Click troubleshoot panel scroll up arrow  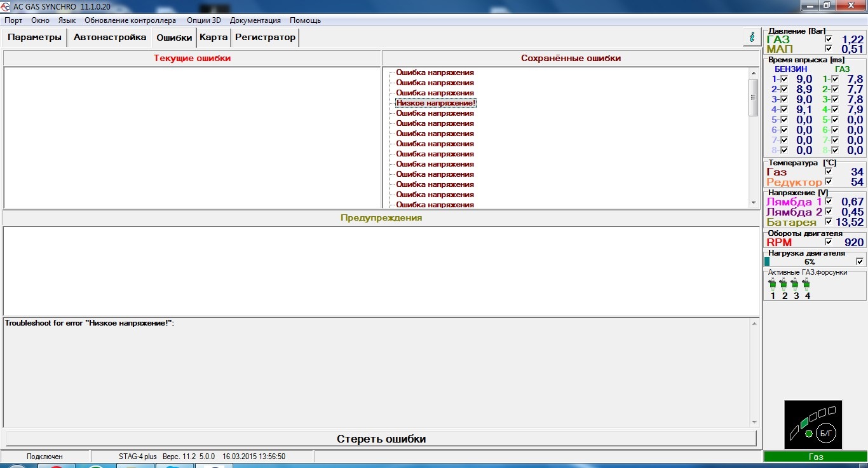(x=754, y=324)
